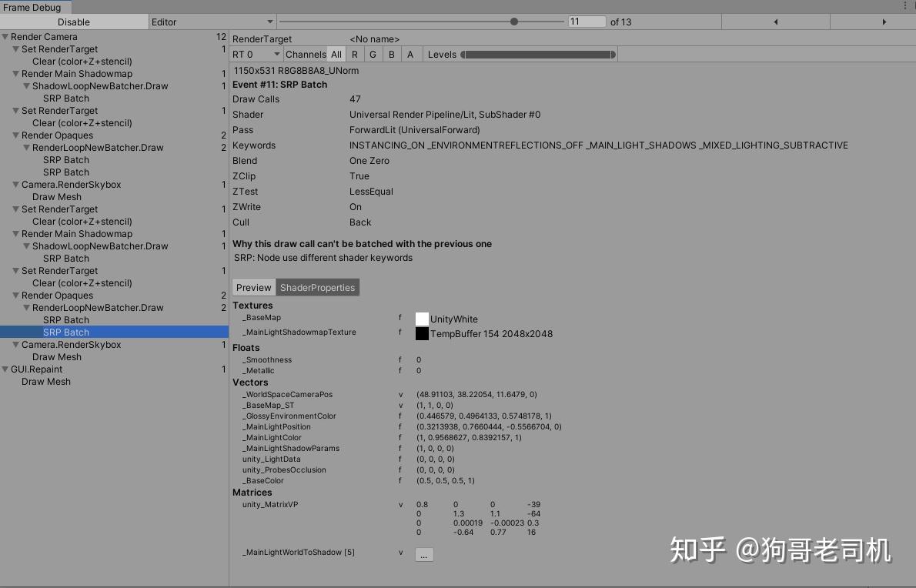Expand _MainLightWorldToShadow with the ... button
The width and height of the screenshot is (916, 588).
point(424,554)
